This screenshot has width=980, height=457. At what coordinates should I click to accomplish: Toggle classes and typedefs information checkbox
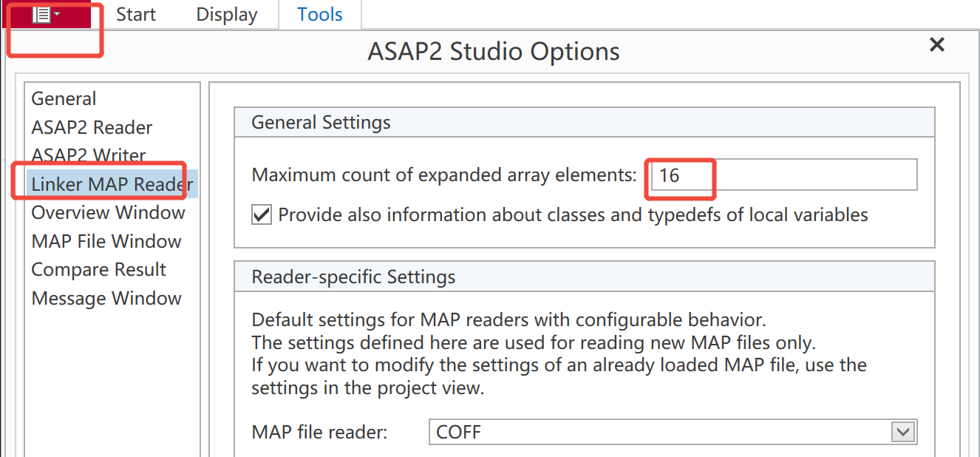262,215
